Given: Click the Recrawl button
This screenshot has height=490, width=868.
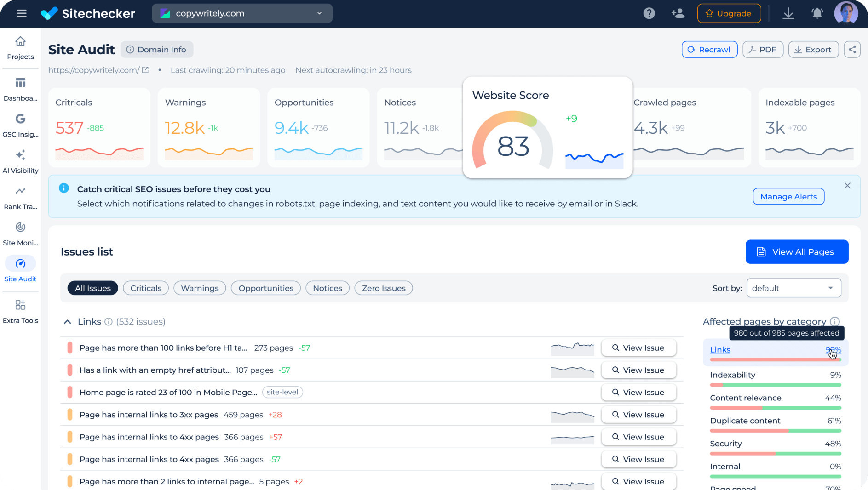Looking at the screenshot, I should click(709, 50).
